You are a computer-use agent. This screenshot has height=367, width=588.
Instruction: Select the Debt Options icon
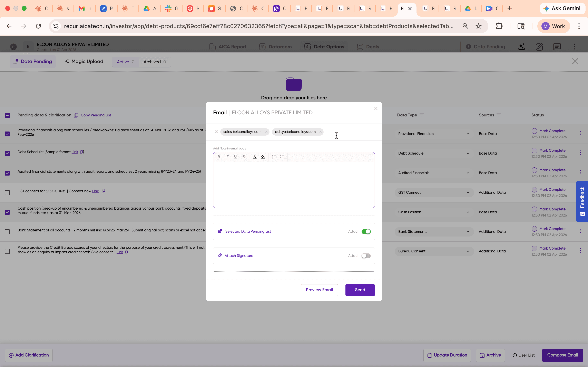tap(307, 47)
